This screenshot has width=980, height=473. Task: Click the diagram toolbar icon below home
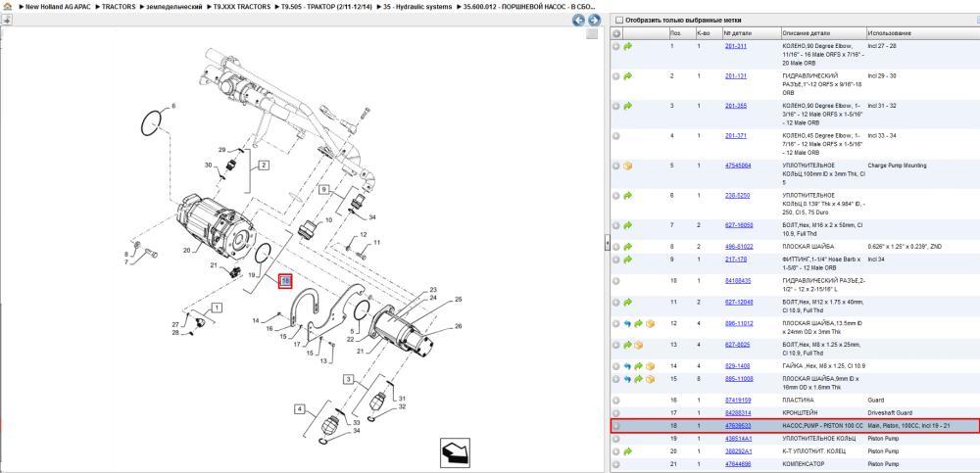[8, 20]
